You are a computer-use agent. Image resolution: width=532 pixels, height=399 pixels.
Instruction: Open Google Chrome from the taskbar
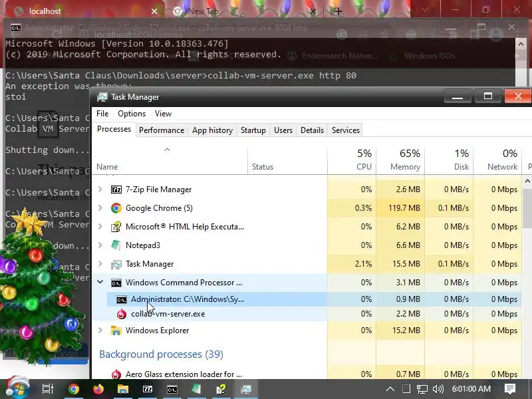pyautogui.click(x=74, y=389)
